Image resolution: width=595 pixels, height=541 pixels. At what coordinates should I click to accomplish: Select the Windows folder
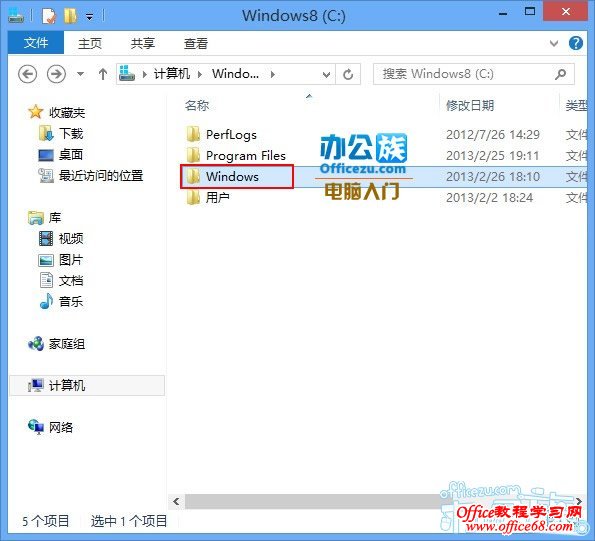tap(232, 176)
